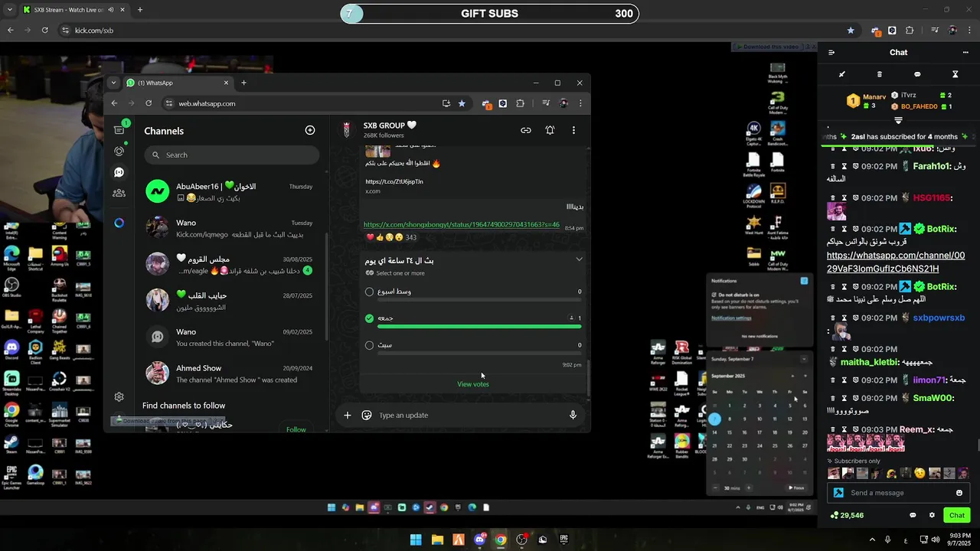Select the dizzy face emote in quick emotes

point(920,474)
